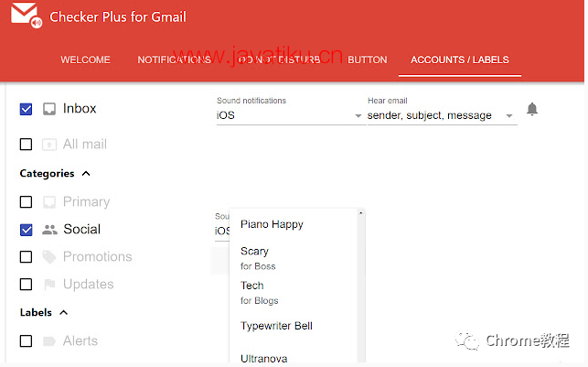Click the Alerts label text

[x=80, y=340]
